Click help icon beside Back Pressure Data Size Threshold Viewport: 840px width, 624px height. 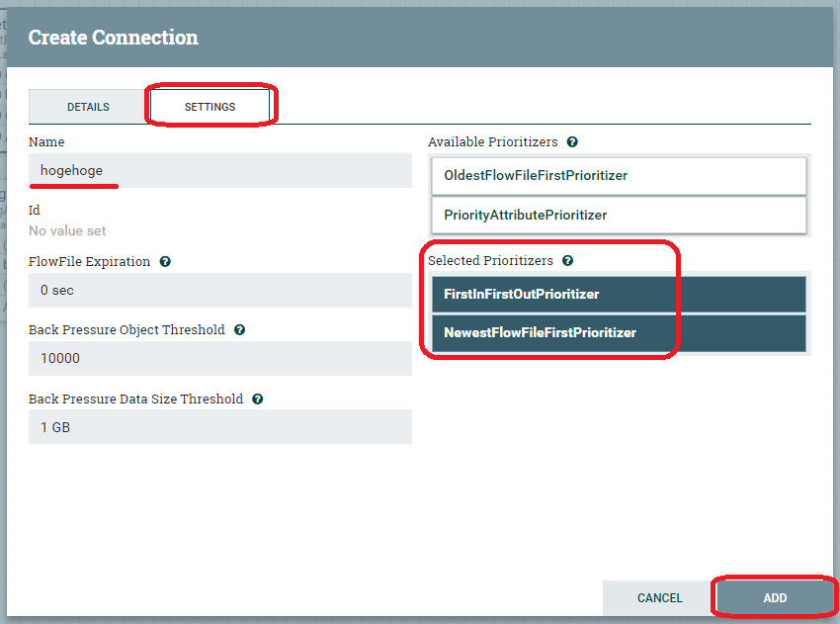[257, 400]
